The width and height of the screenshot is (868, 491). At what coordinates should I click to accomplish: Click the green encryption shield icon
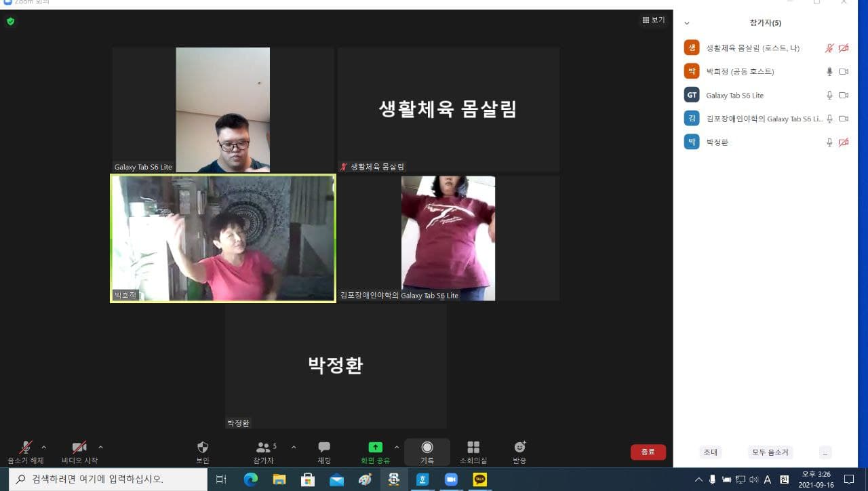[10, 22]
